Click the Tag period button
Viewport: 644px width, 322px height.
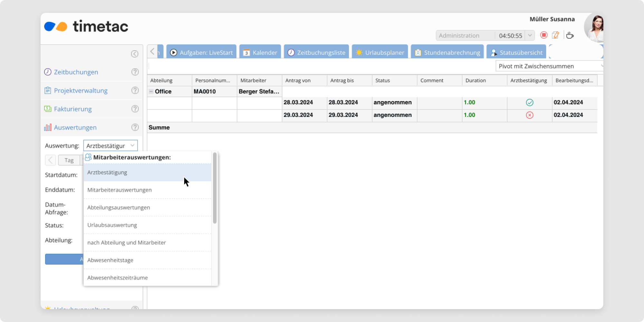pyautogui.click(x=69, y=160)
